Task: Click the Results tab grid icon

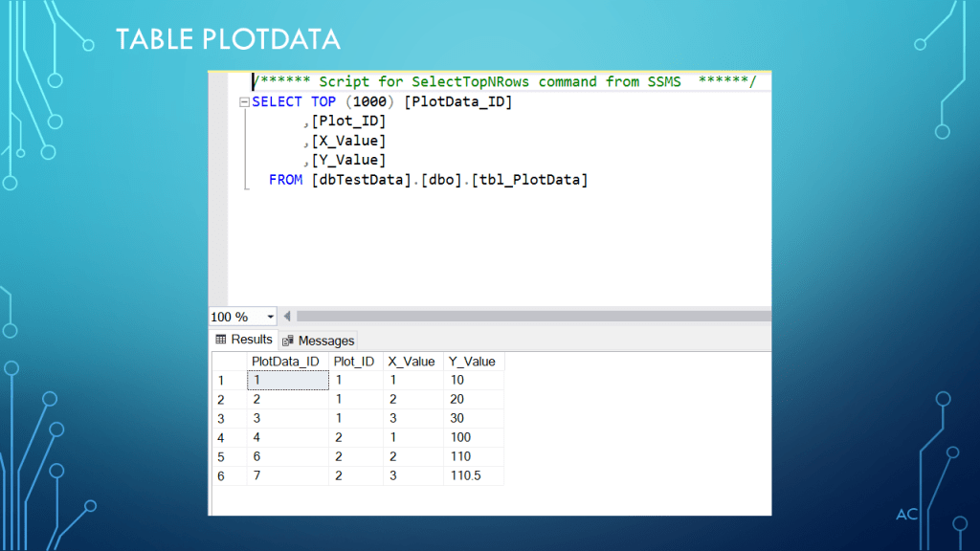Action: point(220,340)
